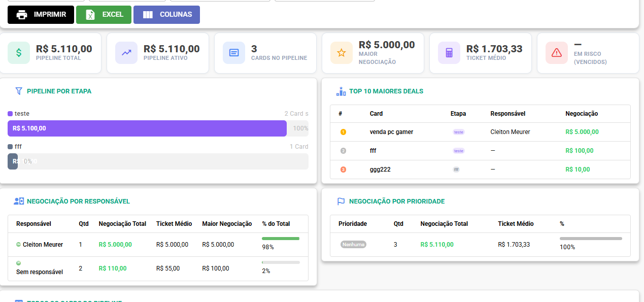Click the purple teste stage bar showing R$ 5.100,00
644x302 pixels.
(x=147, y=128)
